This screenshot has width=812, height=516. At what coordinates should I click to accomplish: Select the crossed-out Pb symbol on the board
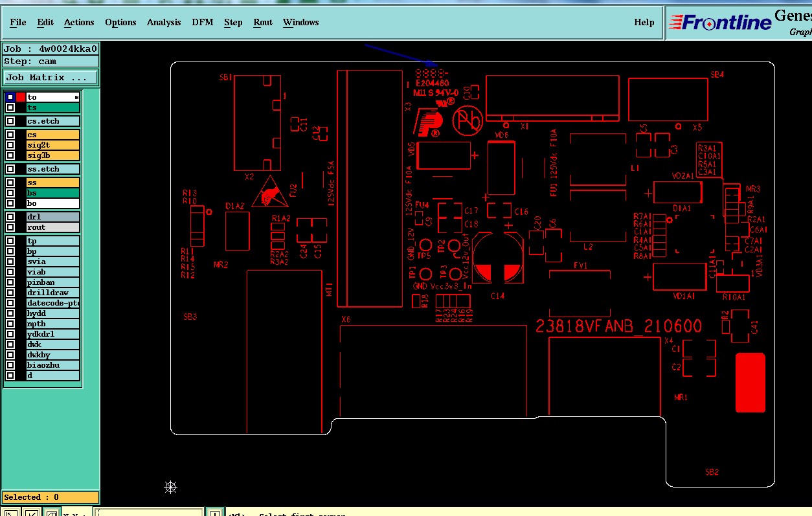click(465, 120)
